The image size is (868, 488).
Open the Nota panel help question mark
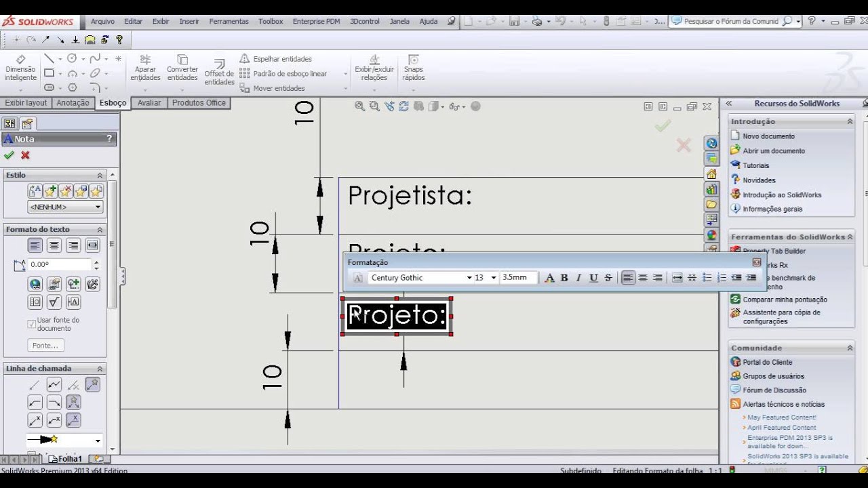coord(109,138)
